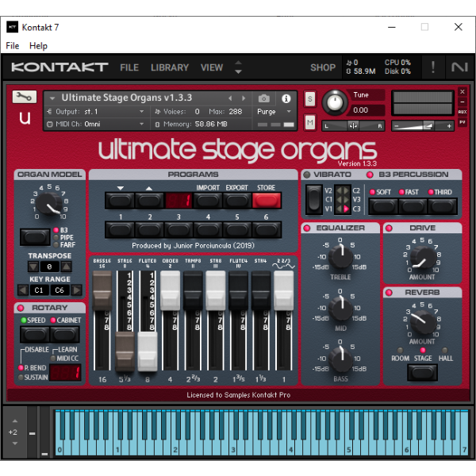Mute the instrument with the M button
The width and height of the screenshot is (476, 476).
pyautogui.click(x=309, y=122)
